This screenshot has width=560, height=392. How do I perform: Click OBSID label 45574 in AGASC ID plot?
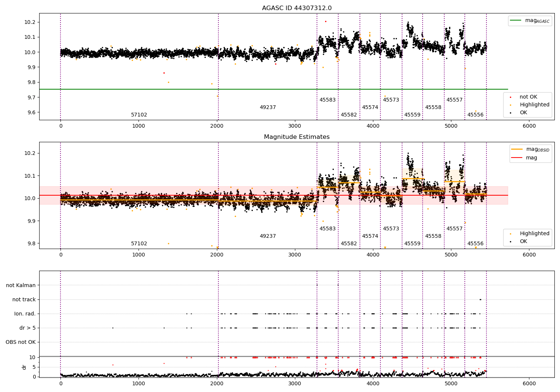coord(370,108)
